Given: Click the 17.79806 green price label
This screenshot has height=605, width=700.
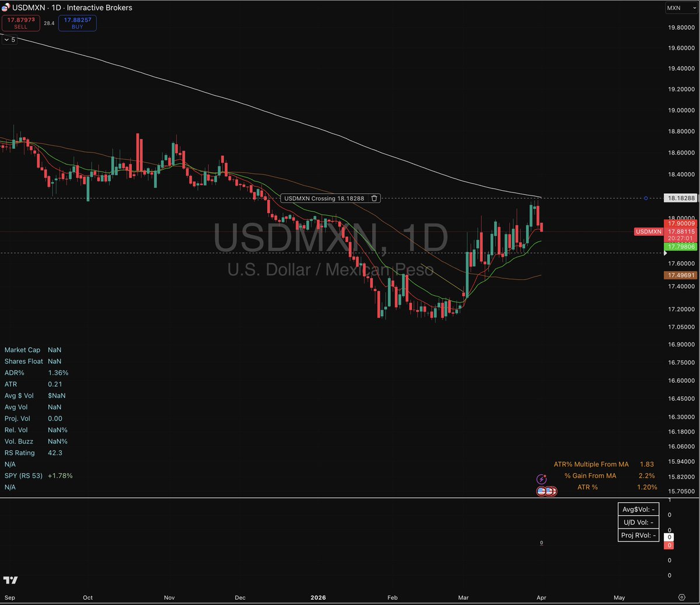Looking at the screenshot, I should [681, 247].
